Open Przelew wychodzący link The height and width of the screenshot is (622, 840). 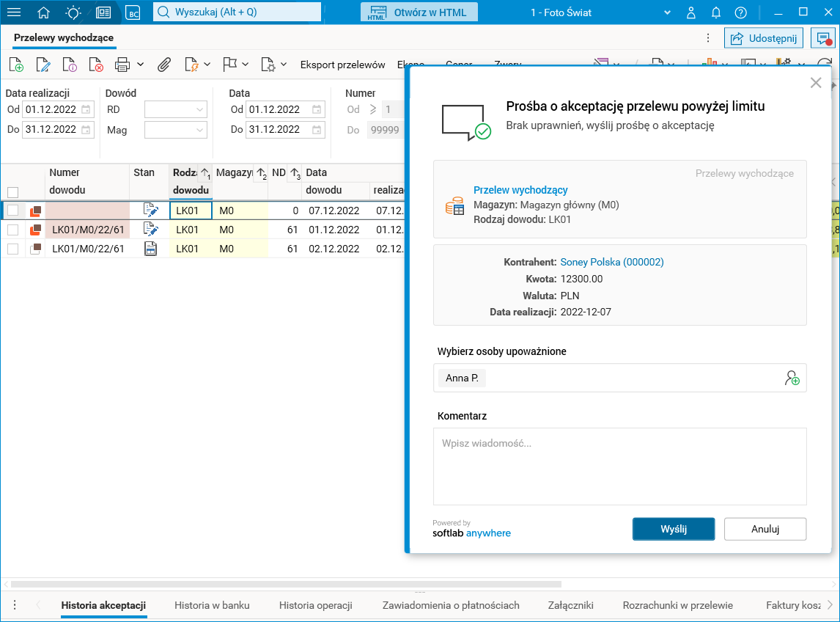coord(520,190)
